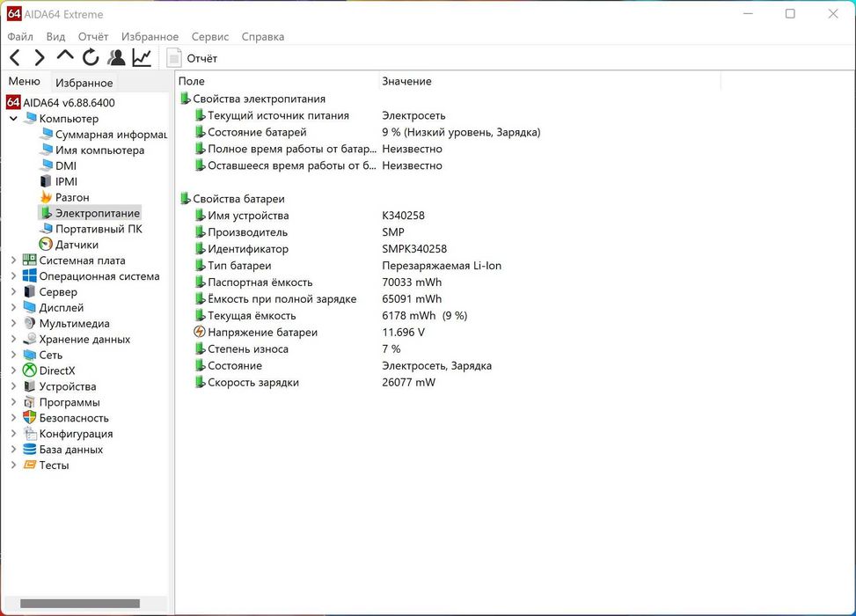
Task: Click the sidebar horizontal scrollbar thumb
Action: [x=80, y=603]
